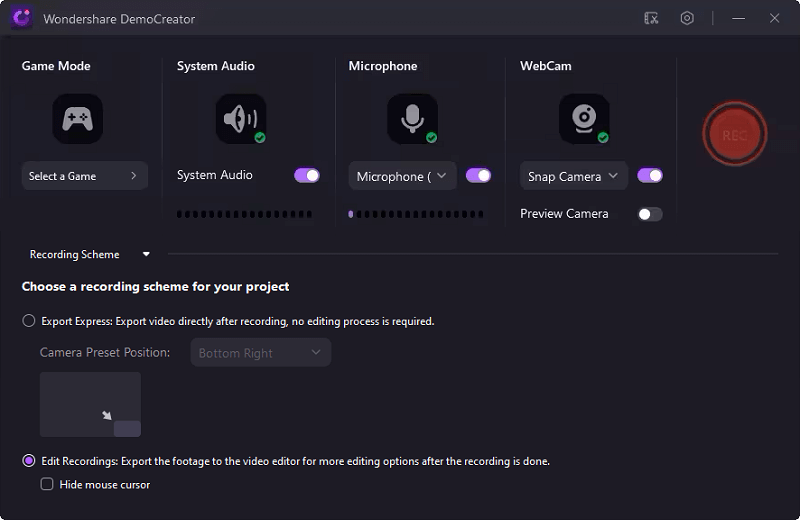The height and width of the screenshot is (520, 800).
Task: Open Camera Preset Position Bottom Right dropdown
Action: (x=261, y=353)
